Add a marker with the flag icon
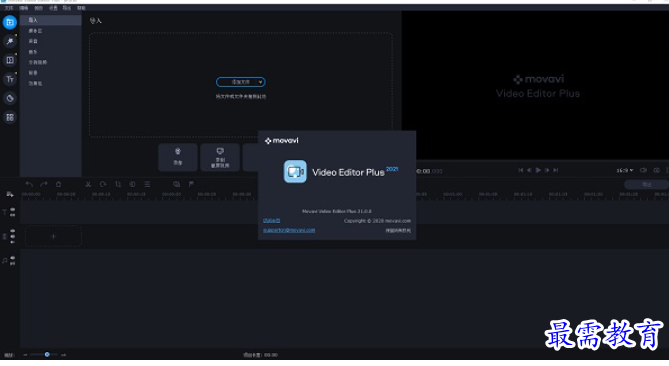The height and width of the screenshot is (366, 669). pos(191,184)
